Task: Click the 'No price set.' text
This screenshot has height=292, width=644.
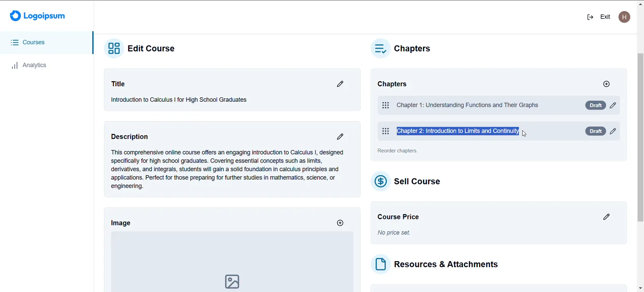Action: click(394, 232)
